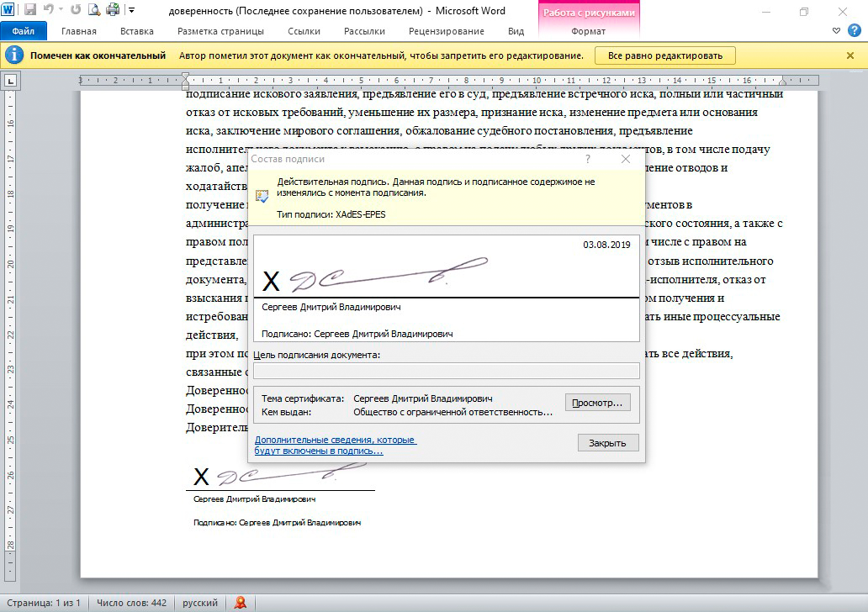Select the signature line in the document

[280, 494]
